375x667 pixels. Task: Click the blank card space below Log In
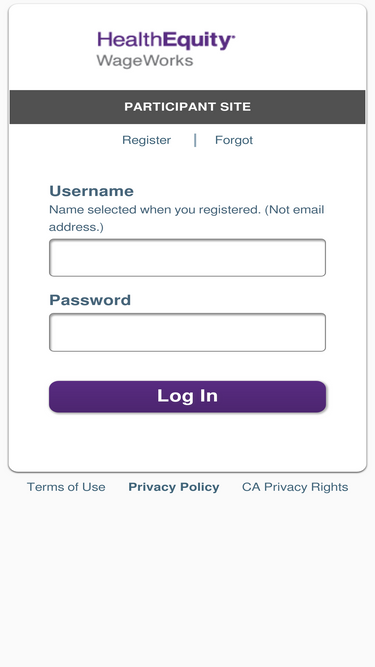click(x=188, y=442)
